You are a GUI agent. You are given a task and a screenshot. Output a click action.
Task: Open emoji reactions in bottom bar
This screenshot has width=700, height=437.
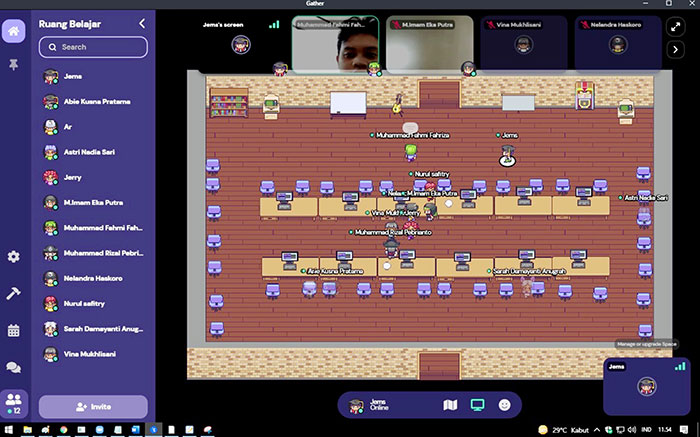coord(504,405)
